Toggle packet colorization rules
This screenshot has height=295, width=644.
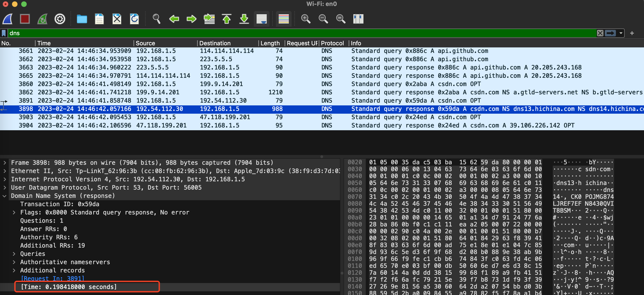pyautogui.click(x=284, y=19)
